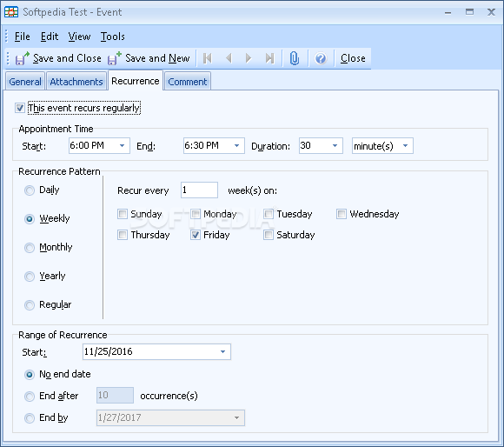Click the Save and Close floppy icon

point(22,58)
